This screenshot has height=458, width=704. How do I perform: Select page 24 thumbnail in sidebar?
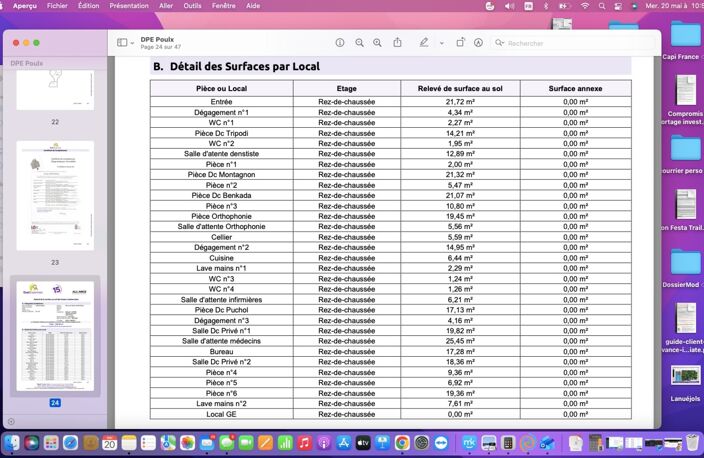coord(55,336)
